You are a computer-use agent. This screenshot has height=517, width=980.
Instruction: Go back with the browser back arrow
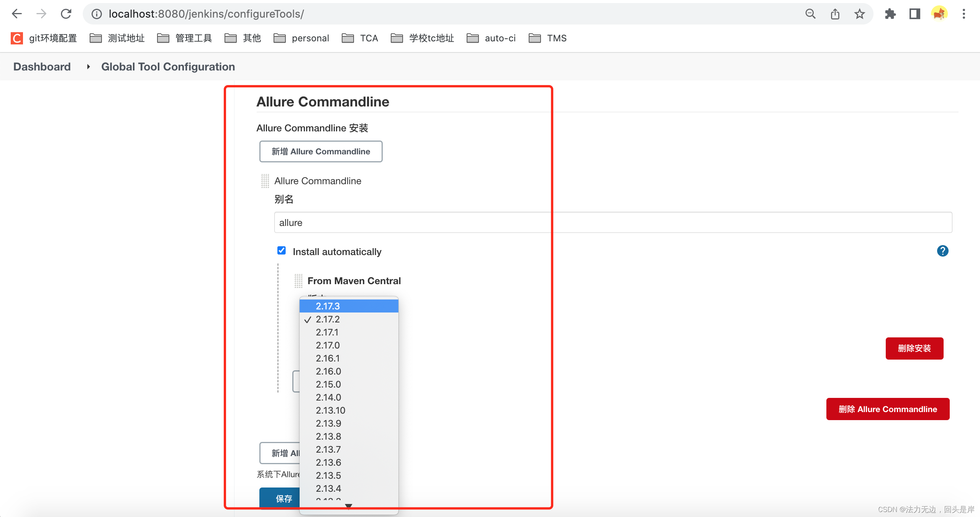click(17, 14)
